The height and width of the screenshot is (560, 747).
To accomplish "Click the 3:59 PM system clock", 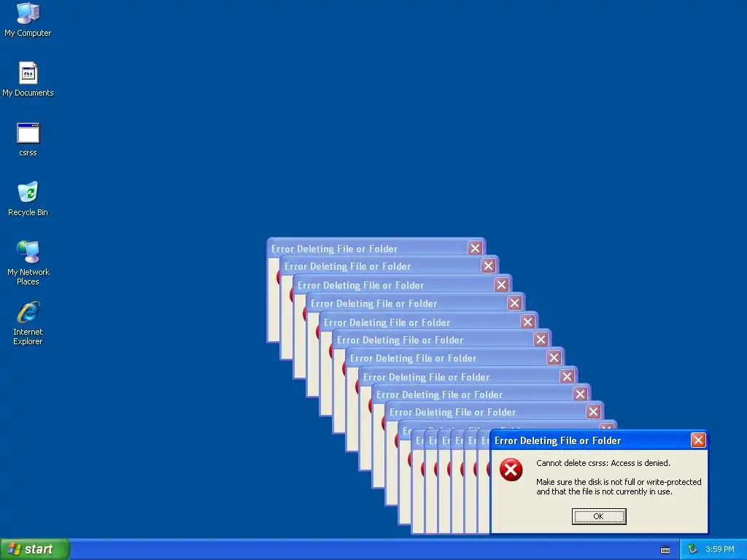I will [720, 549].
